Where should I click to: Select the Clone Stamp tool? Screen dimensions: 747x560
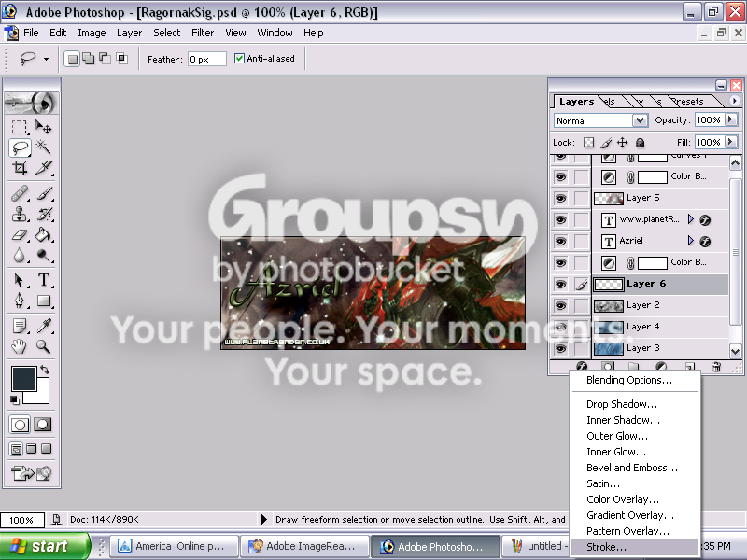click(20, 215)
